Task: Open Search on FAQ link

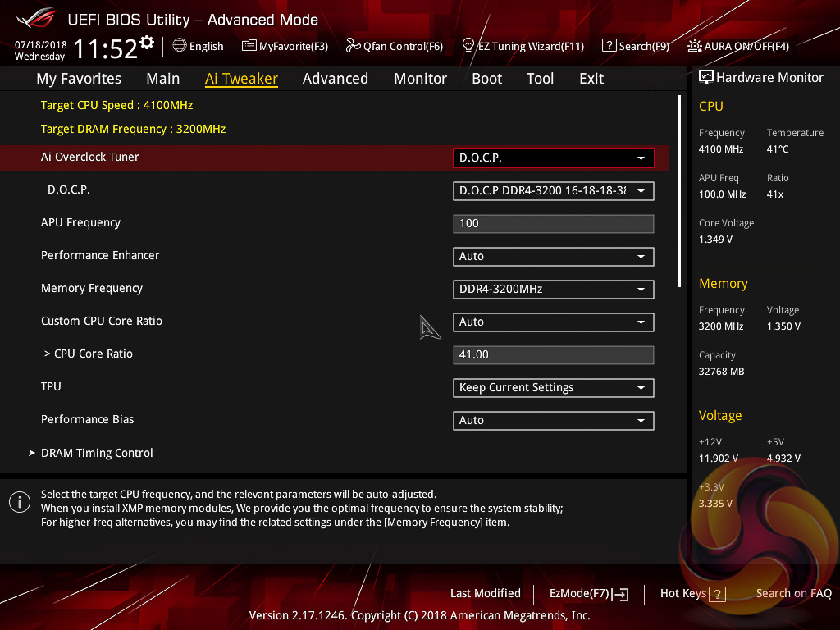Action: click(793, 593)
